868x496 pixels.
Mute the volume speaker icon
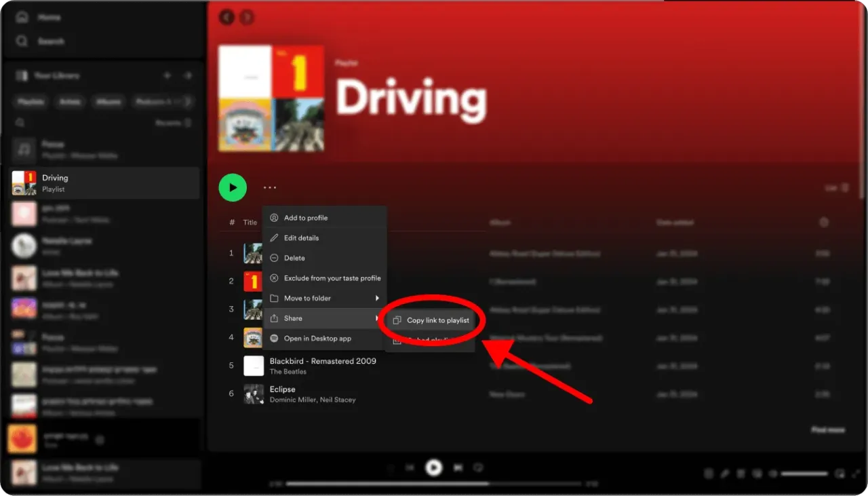click(x=774, y=473)
